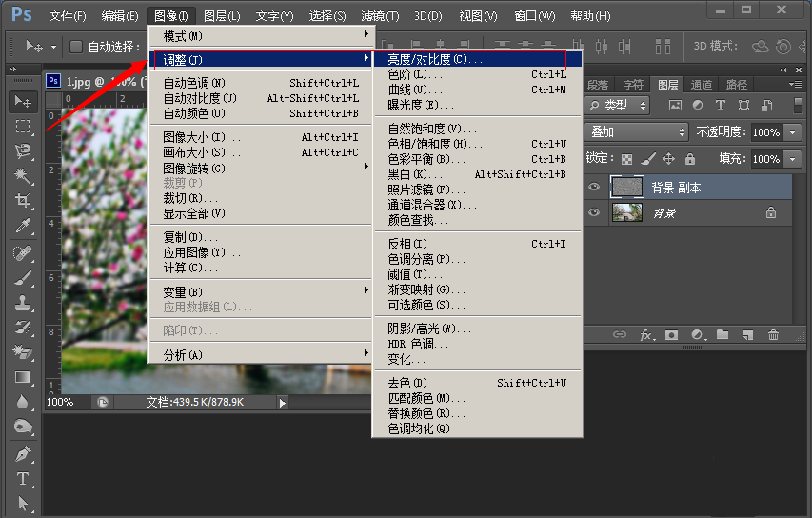Viewport: 812px width, 518px height.
Task: Select the Horizontal Type tool
Action: pyautogui.click(x=23, y=478)
